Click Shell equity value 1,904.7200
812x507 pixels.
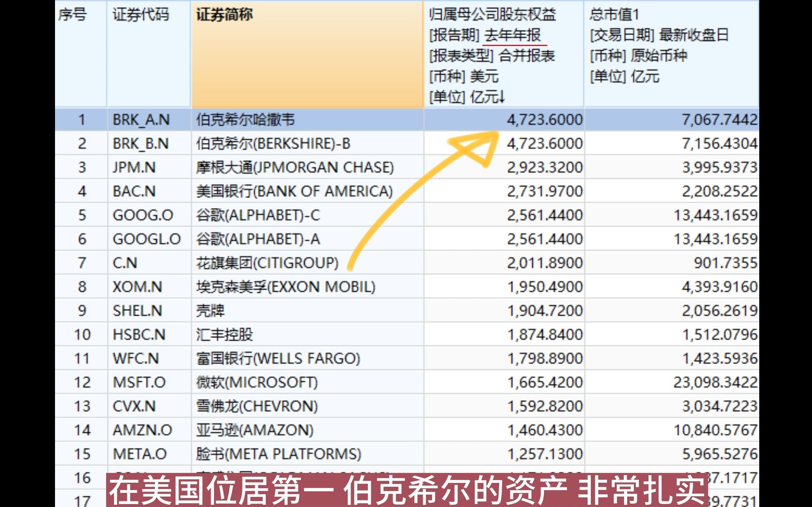545,311
